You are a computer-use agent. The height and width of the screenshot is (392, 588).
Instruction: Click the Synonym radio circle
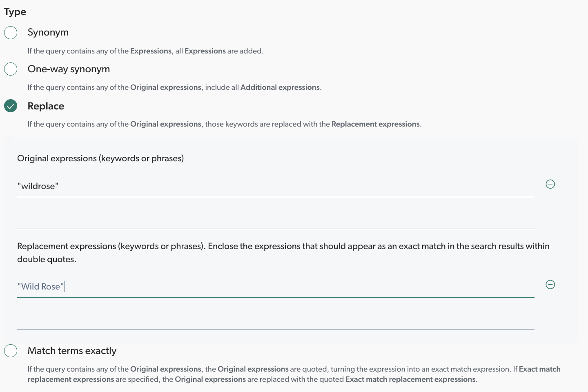coord(11,32)
